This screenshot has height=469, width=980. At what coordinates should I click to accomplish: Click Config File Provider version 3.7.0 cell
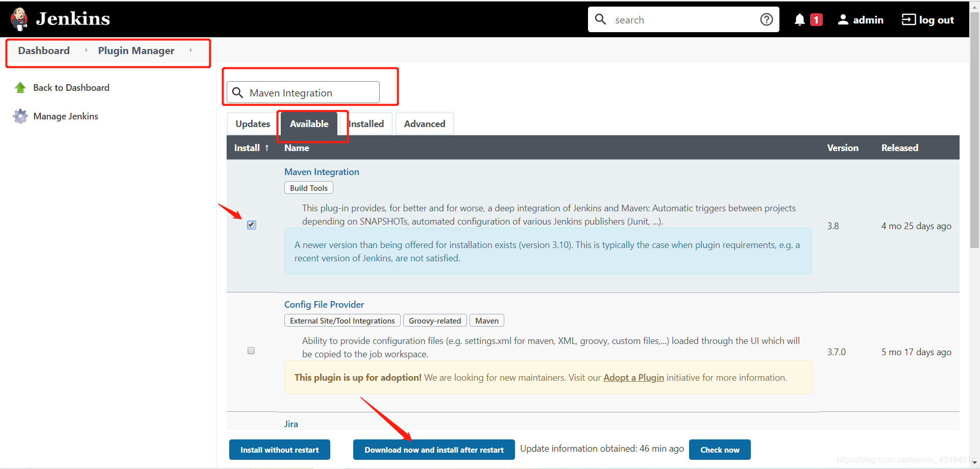pyautogui.click(x=837, y=352)
